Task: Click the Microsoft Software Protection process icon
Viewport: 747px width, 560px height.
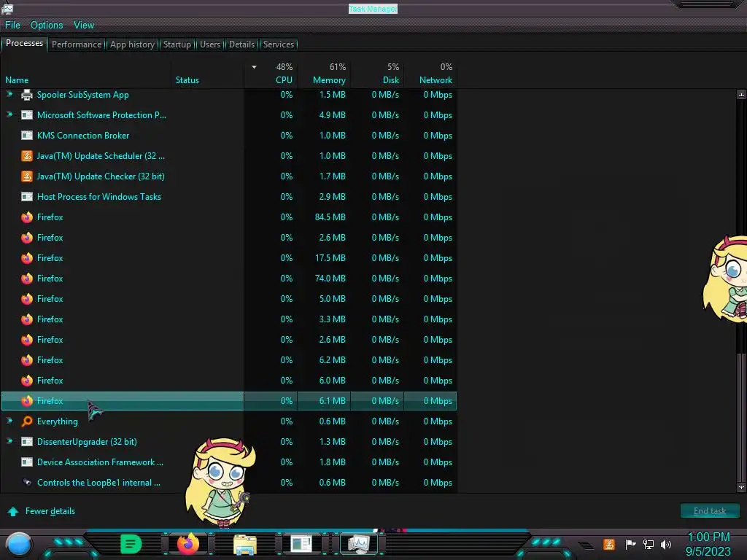Action: pos(27,115)
